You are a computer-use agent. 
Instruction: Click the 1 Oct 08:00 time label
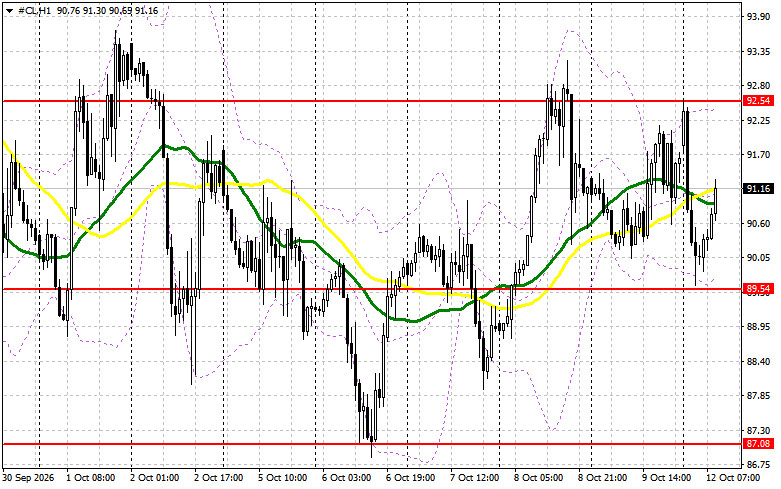91,478
